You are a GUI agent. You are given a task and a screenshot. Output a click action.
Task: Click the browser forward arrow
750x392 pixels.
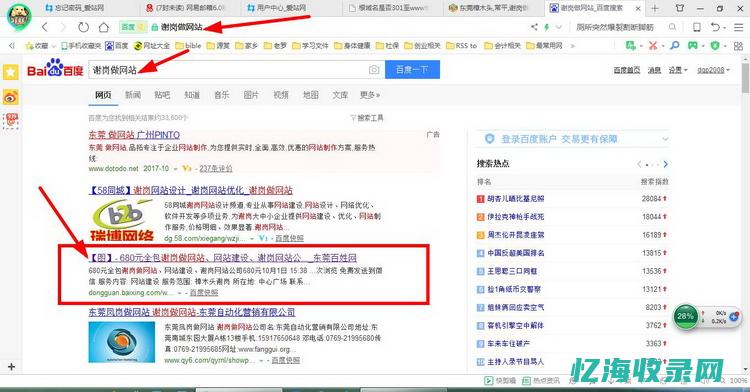(63, 27)
